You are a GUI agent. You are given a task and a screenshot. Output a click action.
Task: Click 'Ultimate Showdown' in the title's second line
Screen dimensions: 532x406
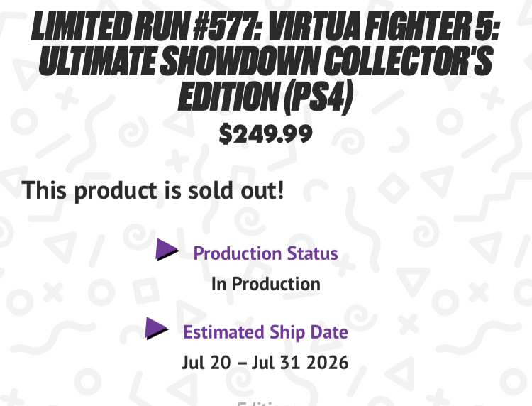pyautogui.click(x=177, y=65)
